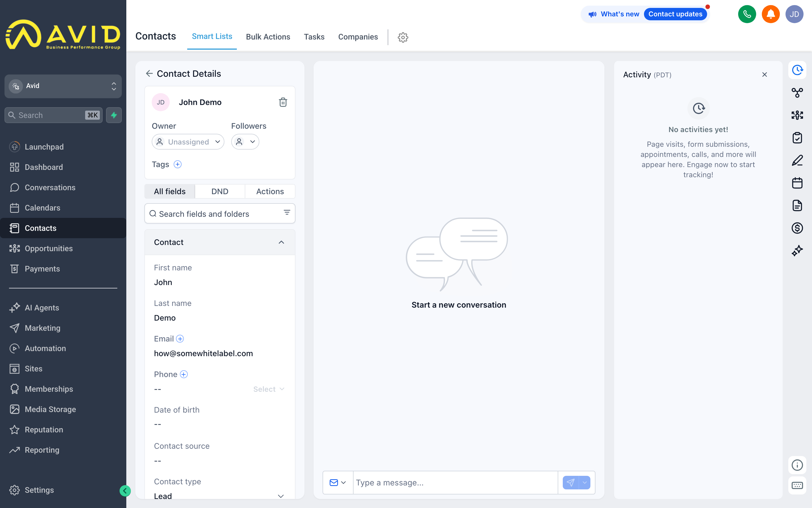Switch to Companies tab
Viewport: 812px width, 508px height.
click(358, 37)
